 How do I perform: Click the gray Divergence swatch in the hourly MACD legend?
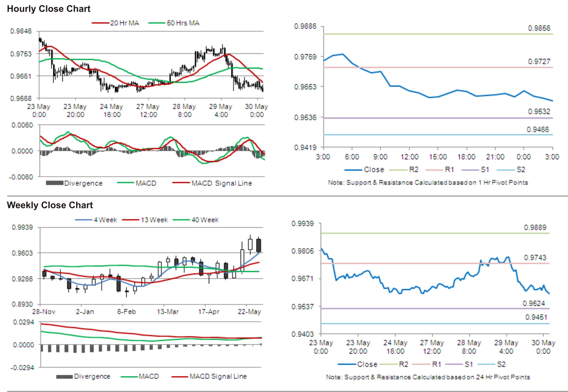(54, 183)
